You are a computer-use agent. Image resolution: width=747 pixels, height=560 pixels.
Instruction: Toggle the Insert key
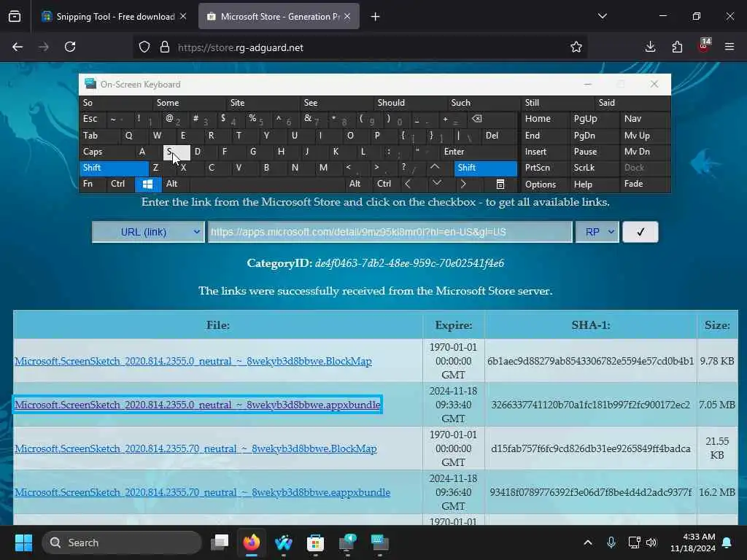tap(545, 152)
